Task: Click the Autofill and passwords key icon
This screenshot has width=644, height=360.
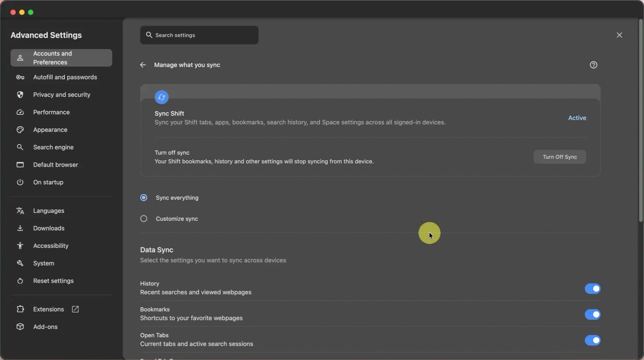Action: coord(20,77)
